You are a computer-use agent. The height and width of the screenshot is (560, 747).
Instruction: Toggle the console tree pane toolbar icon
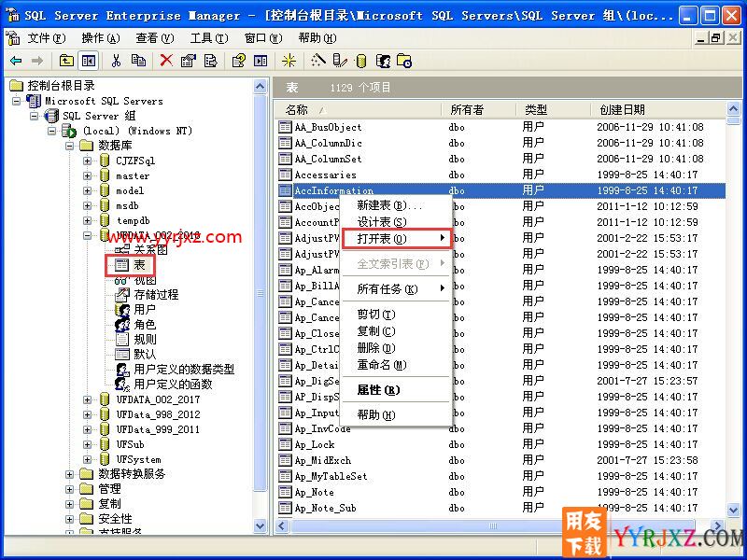tap(89, 61)
